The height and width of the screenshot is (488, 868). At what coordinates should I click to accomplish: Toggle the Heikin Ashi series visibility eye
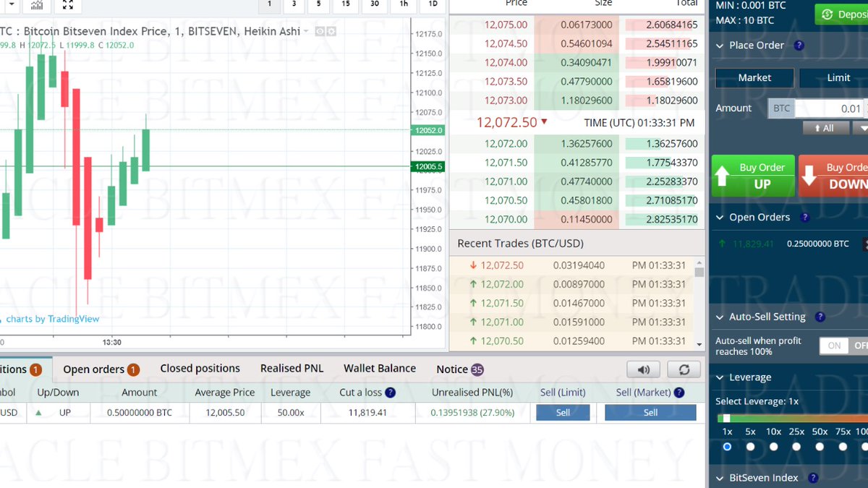coord(320,32)
